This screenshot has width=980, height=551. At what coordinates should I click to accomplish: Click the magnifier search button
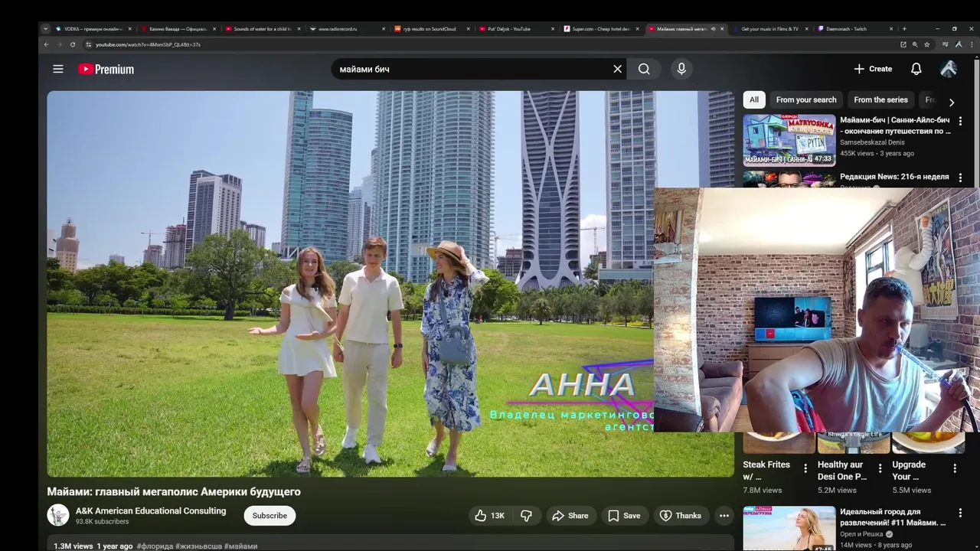click(x=644, y=69)
